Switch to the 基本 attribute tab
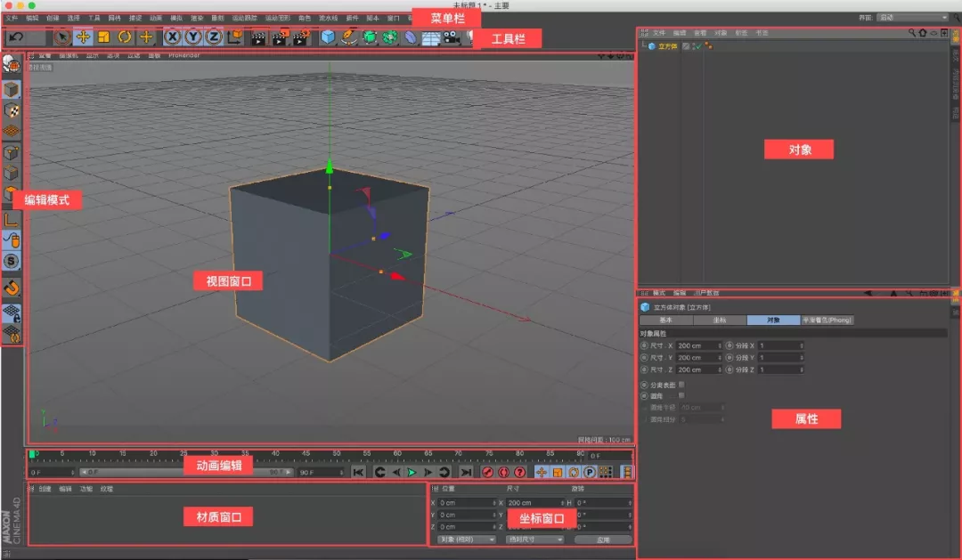 pyautogui.click(x=665, y=321)
